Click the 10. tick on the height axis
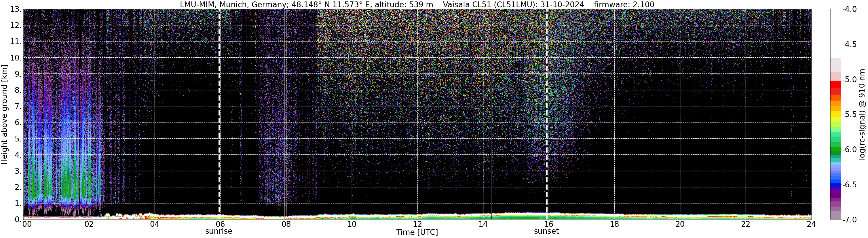The image size is (868, 238). (x=16, y=58)
